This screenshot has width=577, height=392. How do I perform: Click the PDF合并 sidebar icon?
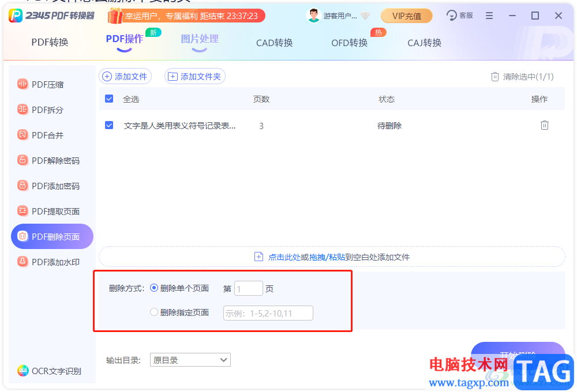(23, 135)
